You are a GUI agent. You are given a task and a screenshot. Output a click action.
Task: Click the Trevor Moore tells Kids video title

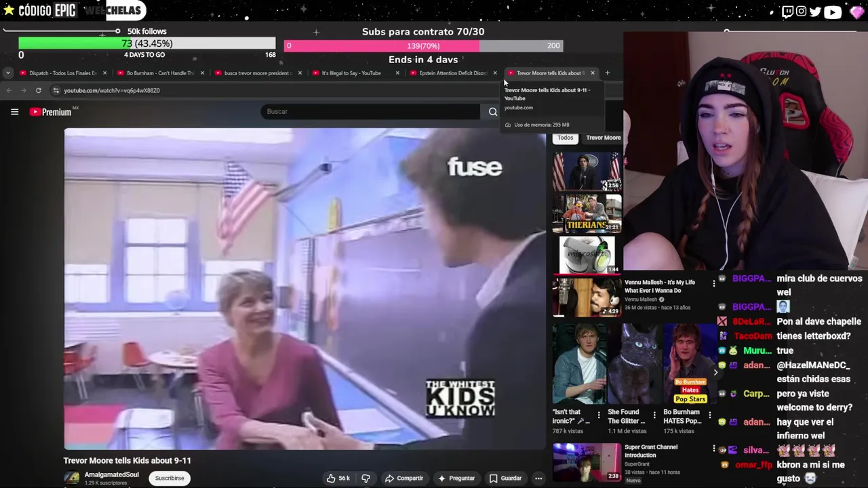pos(127,460)
